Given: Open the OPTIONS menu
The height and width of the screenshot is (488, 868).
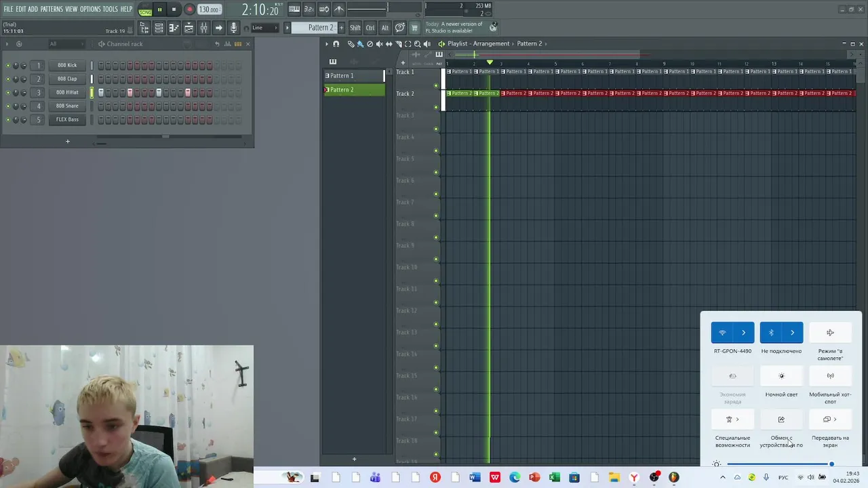Looking at the screenshot, I should [90, 9].
